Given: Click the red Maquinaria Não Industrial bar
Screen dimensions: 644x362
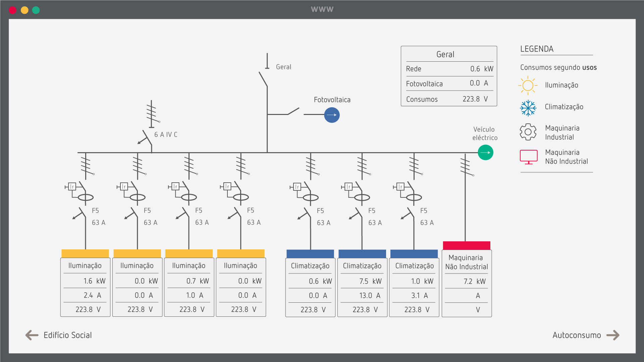Looking at the screenshot, I should coord(466,245).
